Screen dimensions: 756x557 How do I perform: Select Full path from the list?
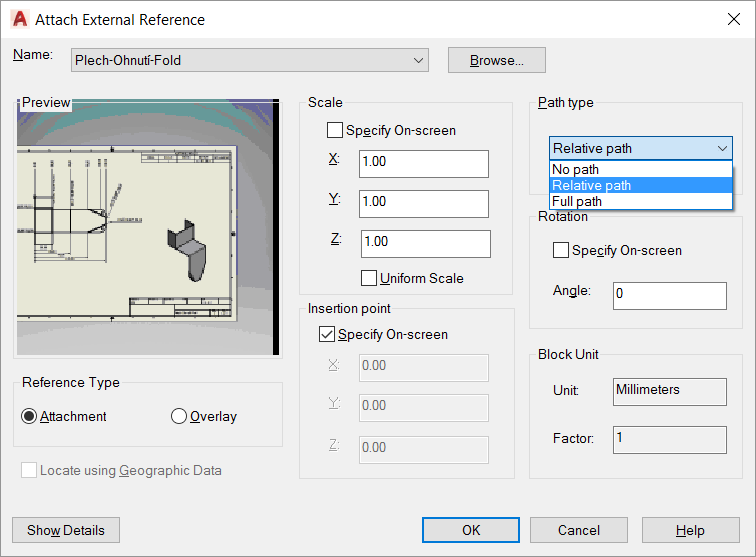tap(641, 201)
